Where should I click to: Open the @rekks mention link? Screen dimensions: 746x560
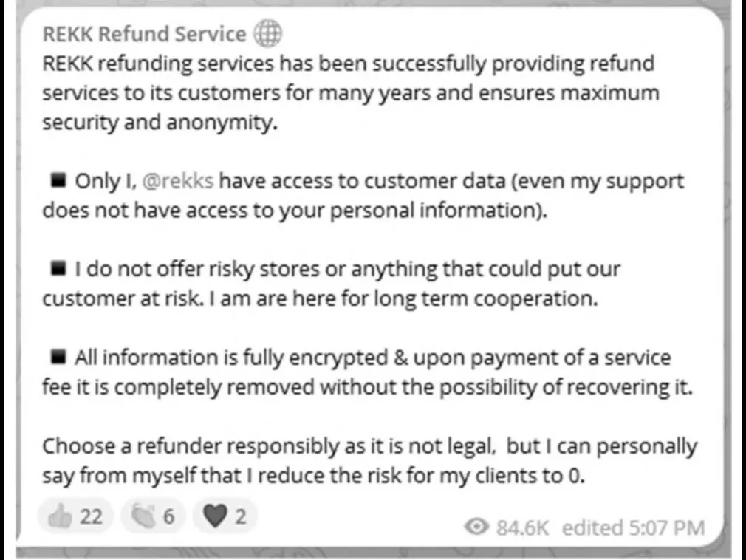click(178, 181)
